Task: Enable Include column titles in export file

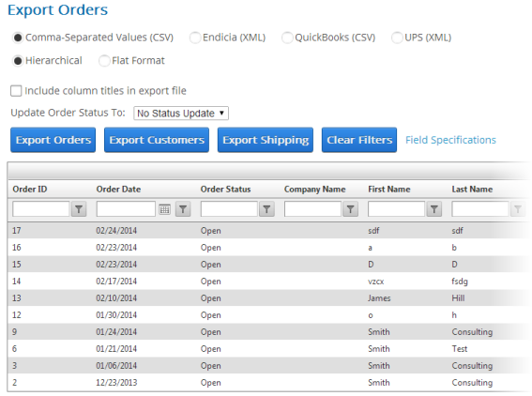Action: pos(16,91)
